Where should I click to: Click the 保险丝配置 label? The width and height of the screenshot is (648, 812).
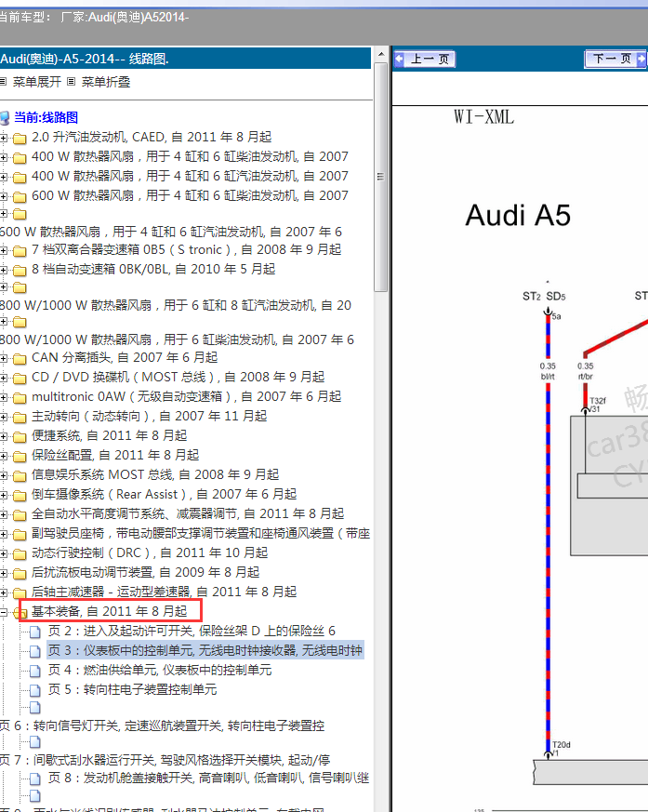coord(115,455)
